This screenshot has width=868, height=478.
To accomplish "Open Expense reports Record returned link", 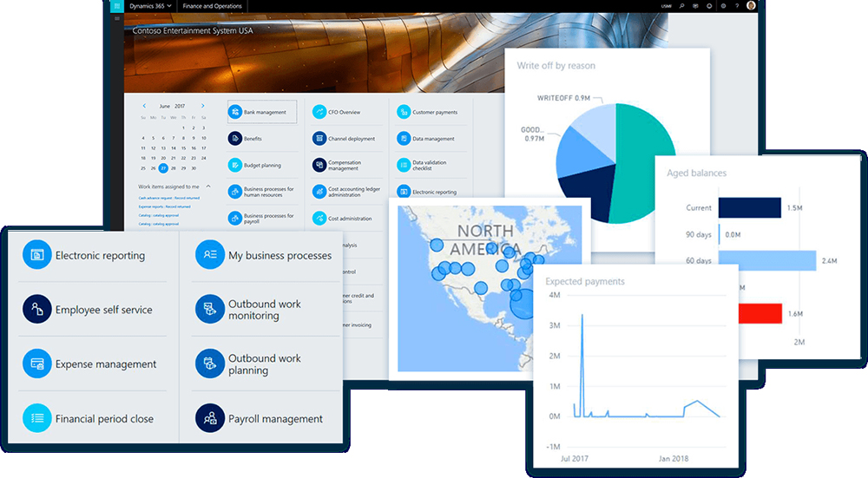I will click(x=164, y=207).
